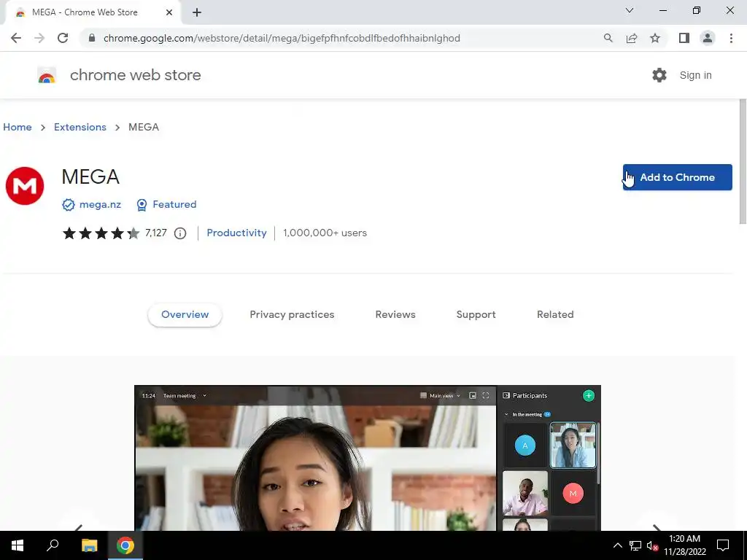Screen dimensions: 747x560
Task: Open the mega.nz publisher link
Action: 100,204
